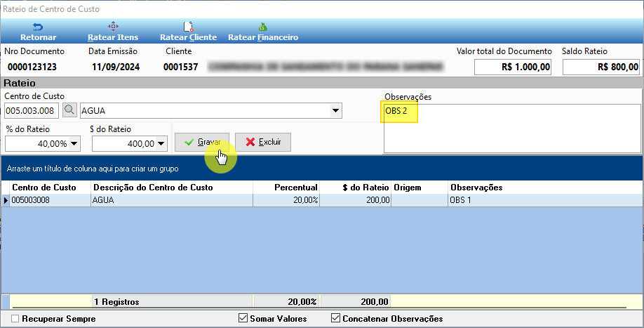Select Ratear Cliente in the toolbar
The width and height of the screenshot is (644, 328).
point(188,32)
